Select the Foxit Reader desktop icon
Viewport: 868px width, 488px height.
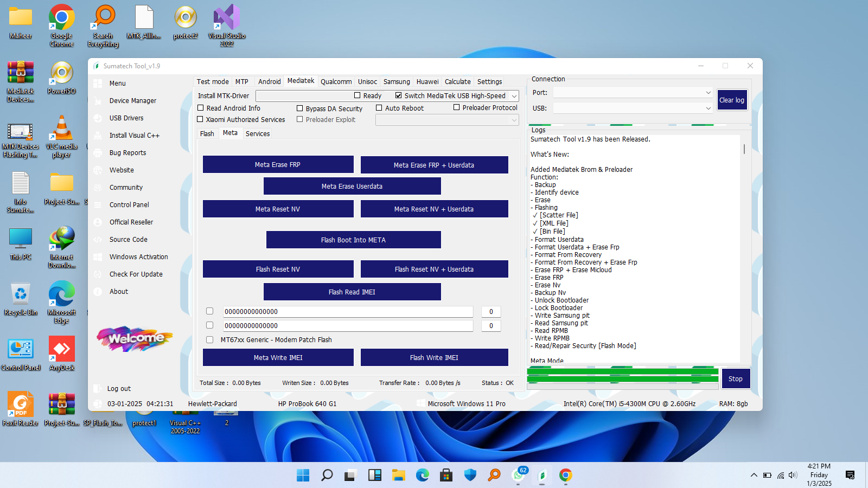[21, 408]
